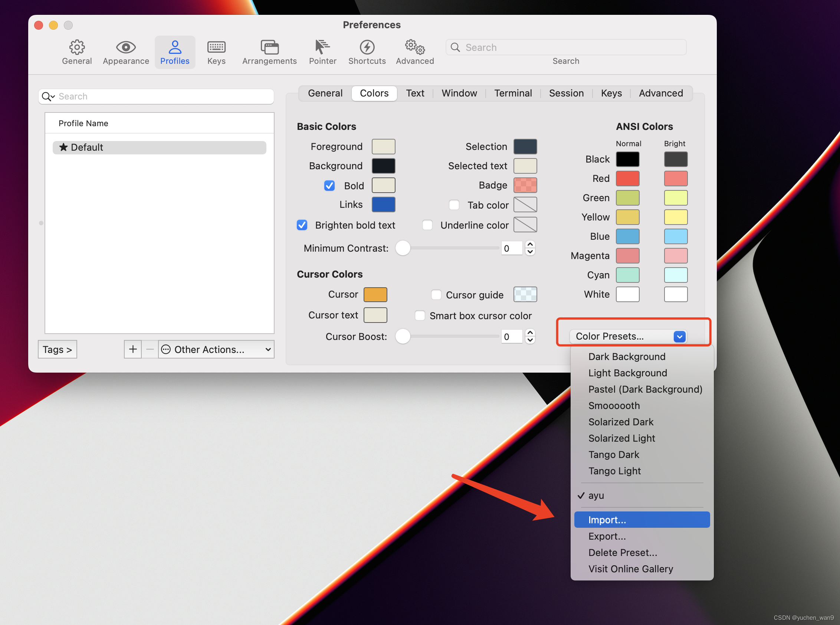Select Visit Online Gallery menu entry
The image size is (840, 625).
630,569
